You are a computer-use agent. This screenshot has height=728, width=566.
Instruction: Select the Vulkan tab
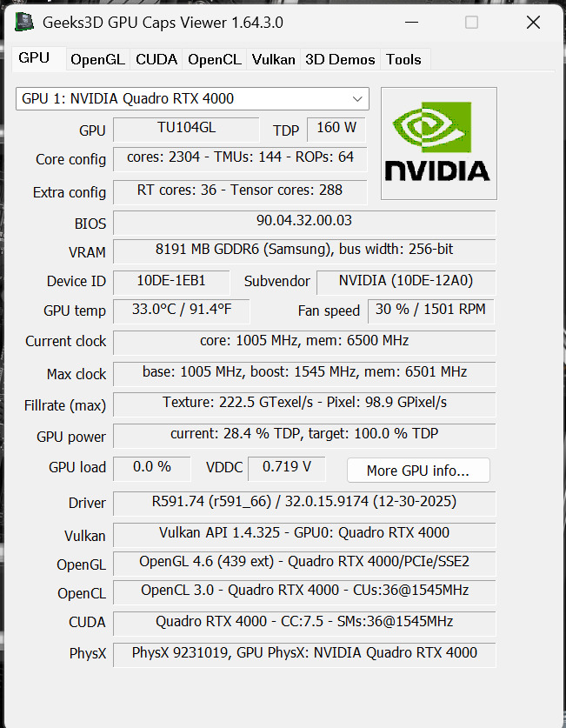[x=274, y=60]
